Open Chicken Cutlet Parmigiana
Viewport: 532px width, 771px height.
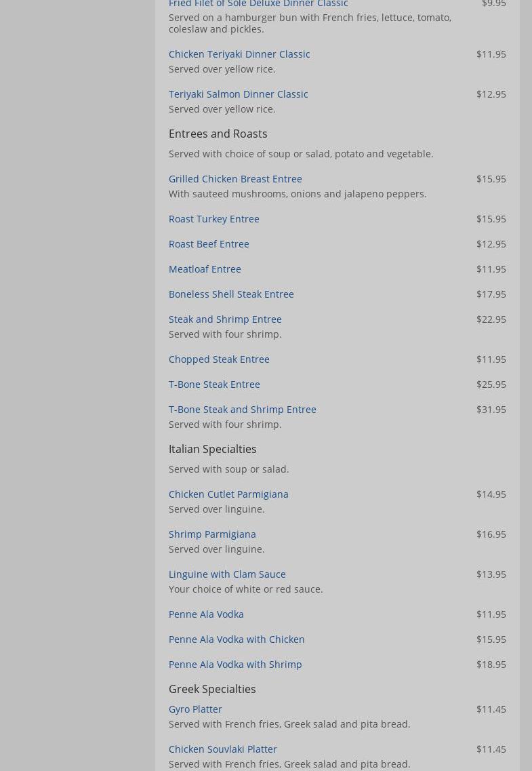[228, 494]
